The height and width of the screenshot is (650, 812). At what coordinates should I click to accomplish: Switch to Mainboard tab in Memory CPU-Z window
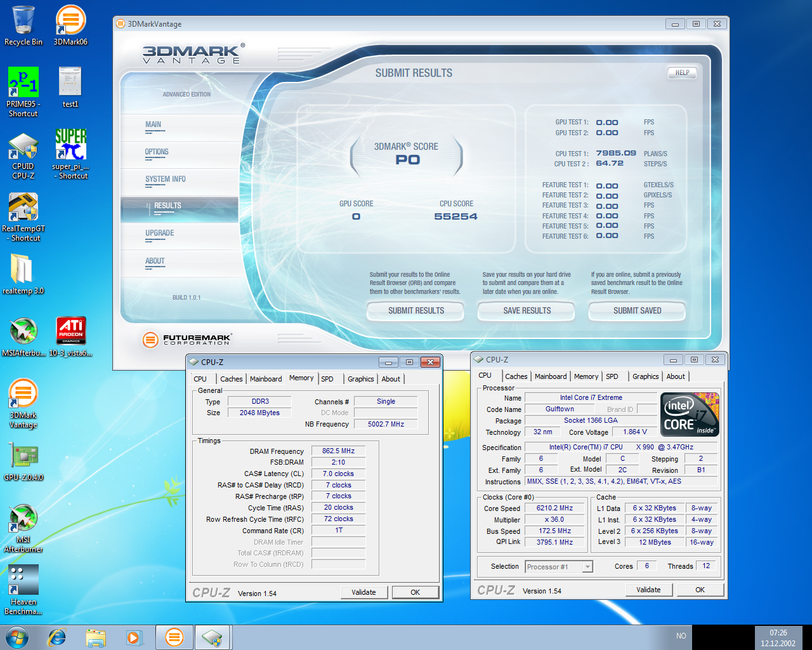point(266,379)
